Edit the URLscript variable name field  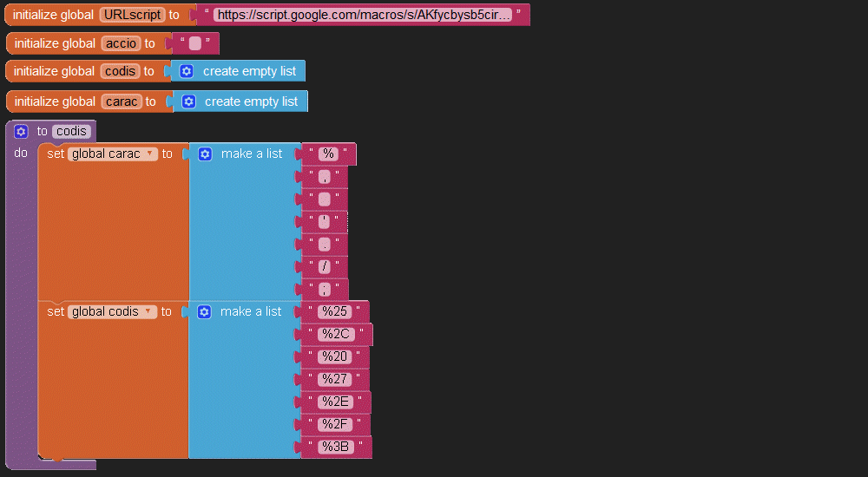click(x=132, y=15)
